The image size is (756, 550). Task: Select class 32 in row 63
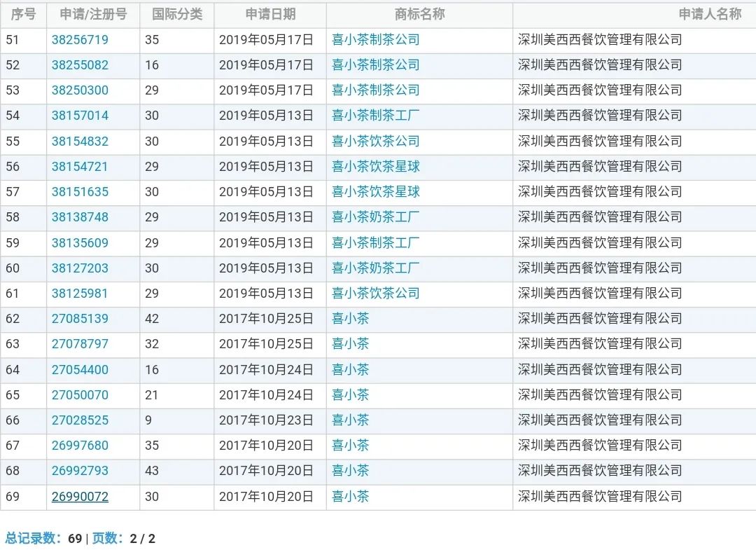[x=152, y=344]
